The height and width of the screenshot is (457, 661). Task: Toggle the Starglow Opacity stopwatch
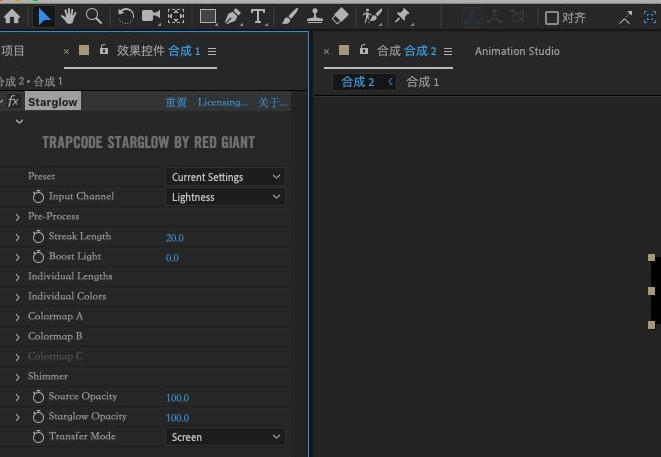point(38,417)
